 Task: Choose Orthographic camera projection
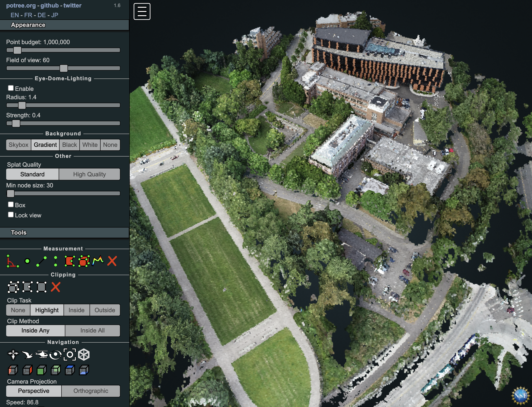(91, 391)
